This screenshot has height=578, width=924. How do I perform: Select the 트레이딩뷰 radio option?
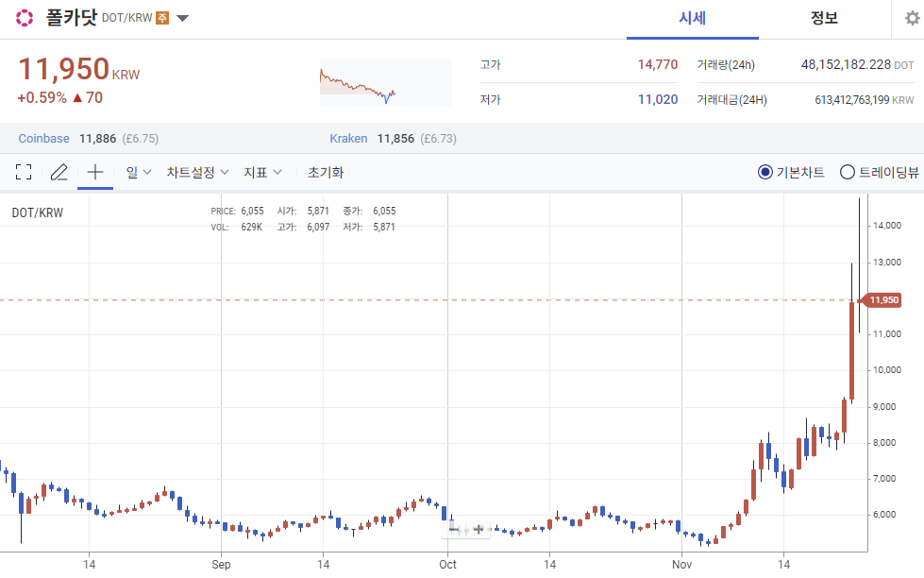pos(880,172)
